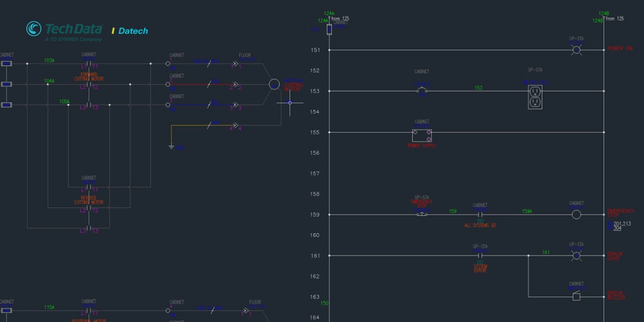Select the emergency stop indicator circle on line 159
This screenshot has height=322, width=644.
tap(576, 215)
